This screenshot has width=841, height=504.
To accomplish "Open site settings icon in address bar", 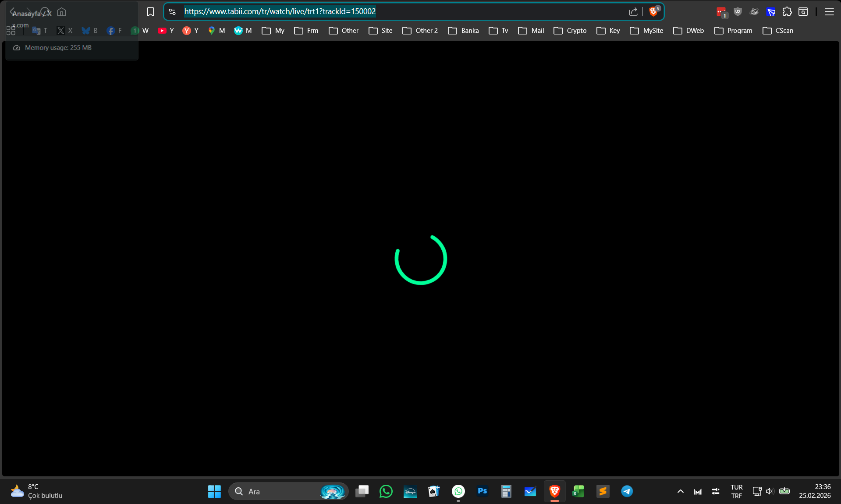I will click(x=172, y=12).
